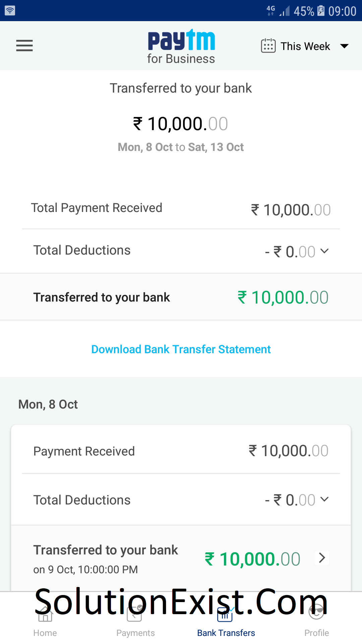Tap the calendar icon beside This Week
The image size is (362, 644).
coord(268,46)
